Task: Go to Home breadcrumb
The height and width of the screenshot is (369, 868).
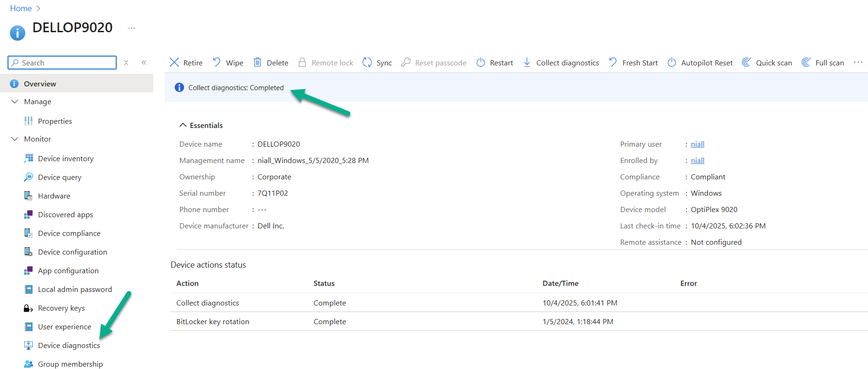Action: coord(21,8)
